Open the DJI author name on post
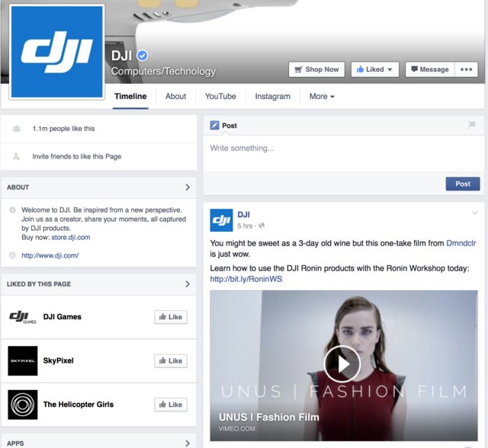 click(244, 215)
